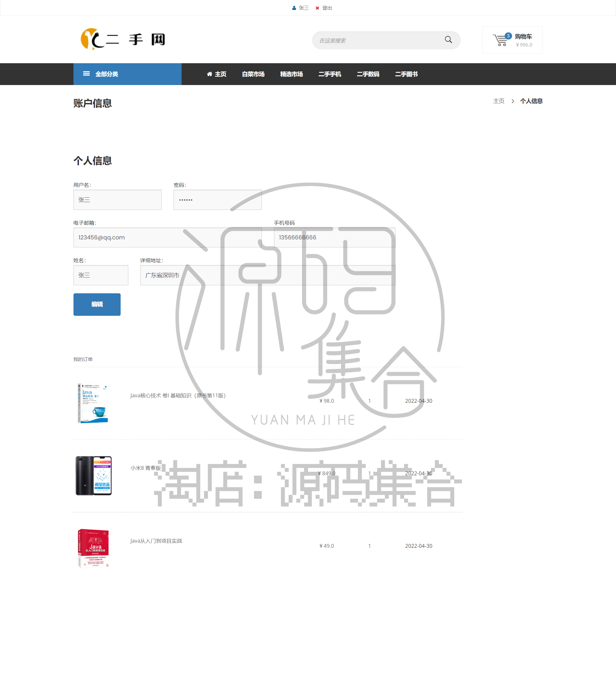Click the 密码 password field
Viewport: 616px width, 689px height.
218,200
